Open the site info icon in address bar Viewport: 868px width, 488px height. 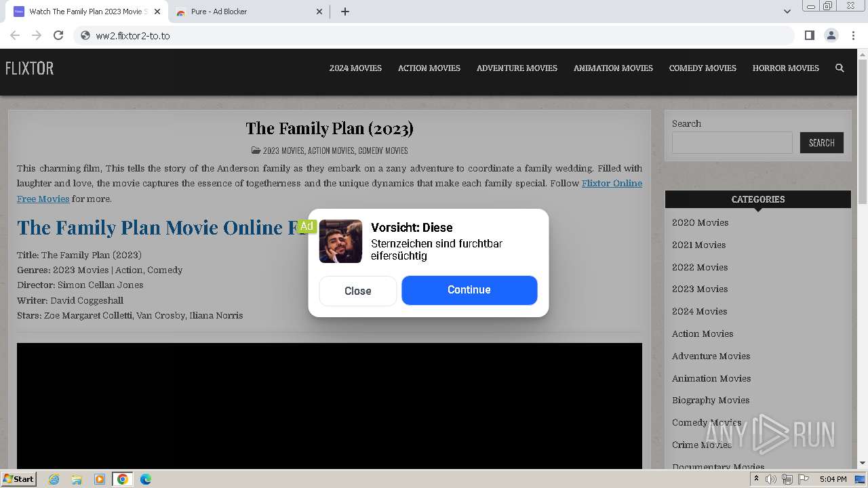point(85,35)
